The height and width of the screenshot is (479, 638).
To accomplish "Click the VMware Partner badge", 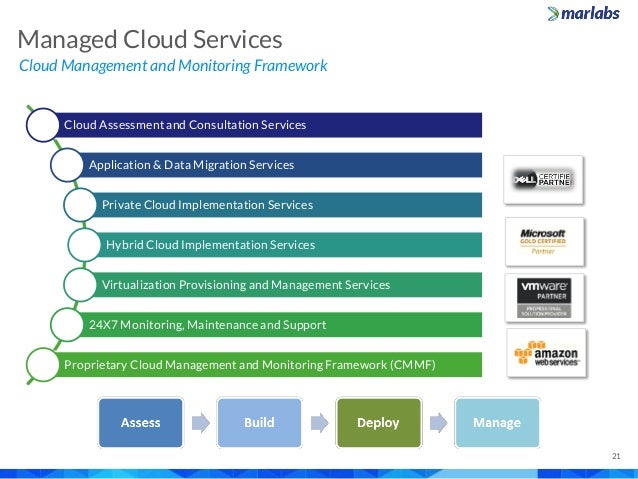I will coord(544,298).
